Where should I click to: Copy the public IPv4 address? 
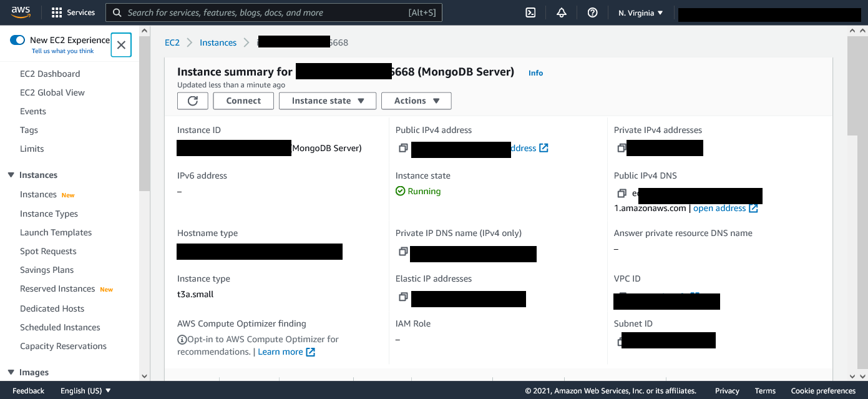click(x=403, y=148)
